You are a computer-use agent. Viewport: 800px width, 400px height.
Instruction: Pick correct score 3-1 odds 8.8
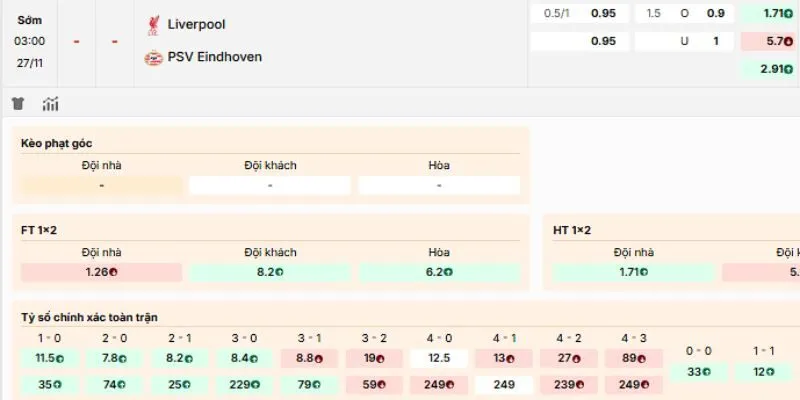click(x=309, y=358)
